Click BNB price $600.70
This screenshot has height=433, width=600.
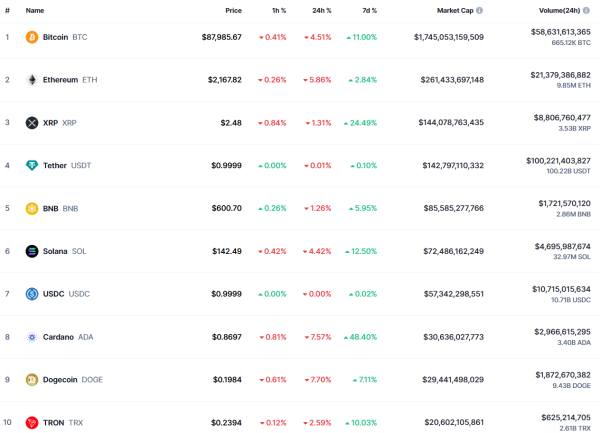227,208
